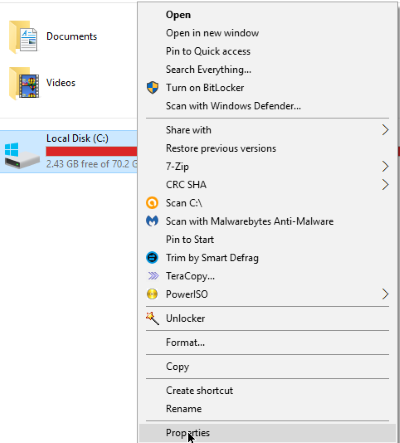
Task: Open the 7-Zip menu entry
Action: [x=268, y=166]
